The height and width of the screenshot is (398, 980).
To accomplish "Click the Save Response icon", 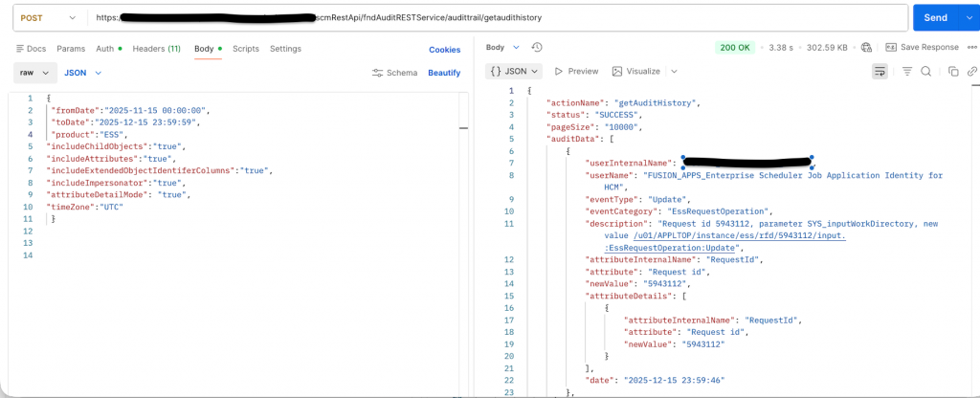I will point(891,48).
